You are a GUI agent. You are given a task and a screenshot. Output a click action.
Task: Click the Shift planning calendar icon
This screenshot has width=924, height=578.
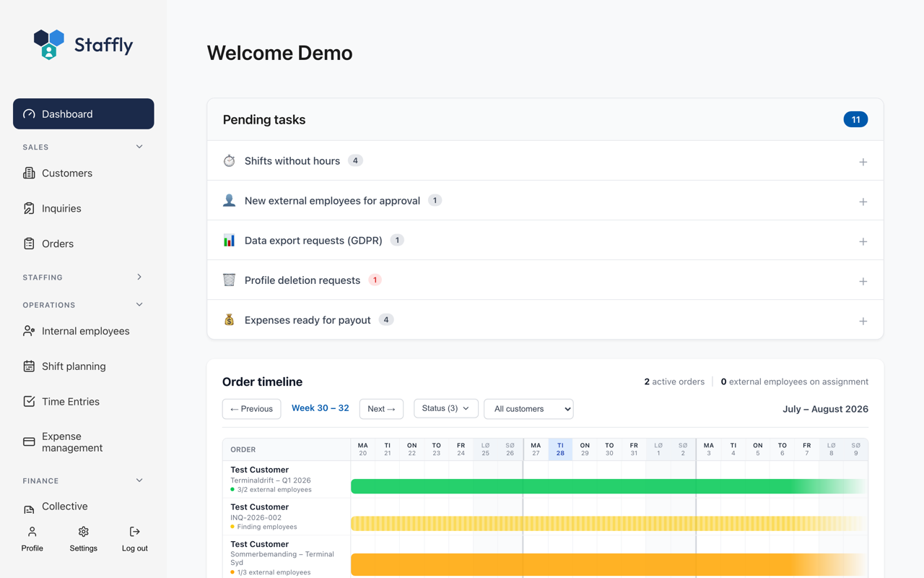click(29, 366)
